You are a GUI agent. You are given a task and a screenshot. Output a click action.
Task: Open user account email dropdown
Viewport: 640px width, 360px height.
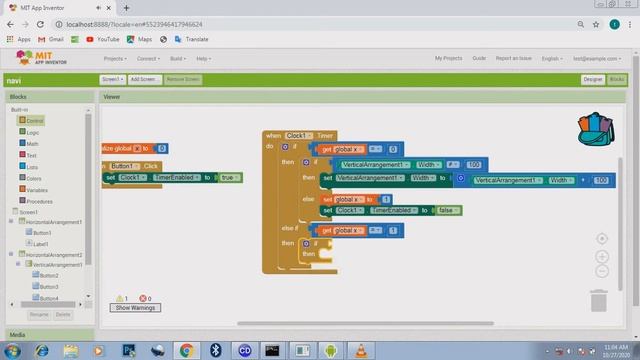click(x=597, y=59)
